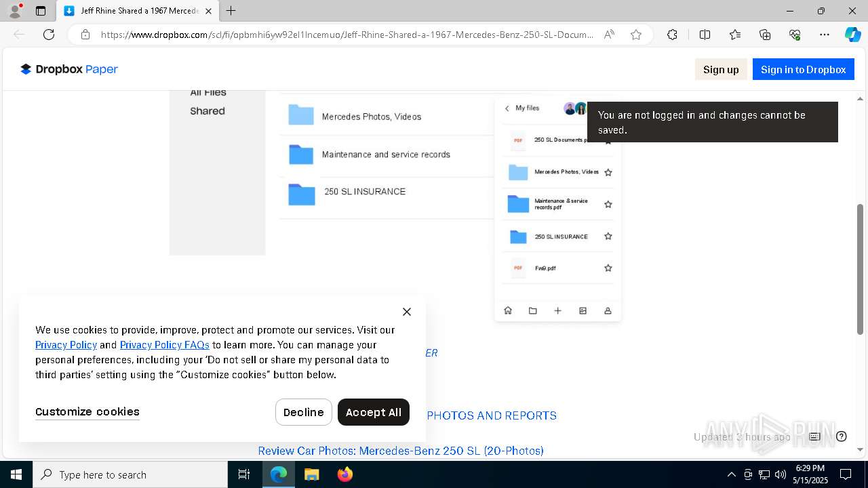Viewport: 868px width, 488px height.
Task: View site information lock icon
Action: coord(85,35)
